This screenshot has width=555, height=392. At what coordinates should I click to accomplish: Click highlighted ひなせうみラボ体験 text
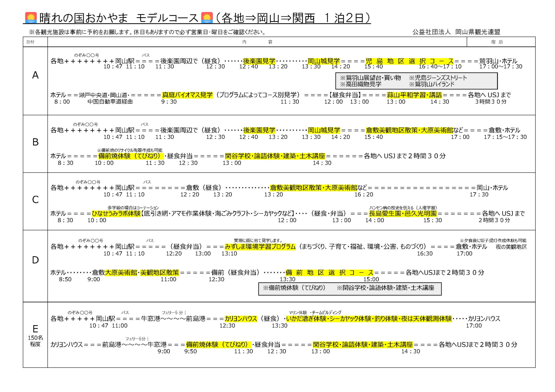116,213
